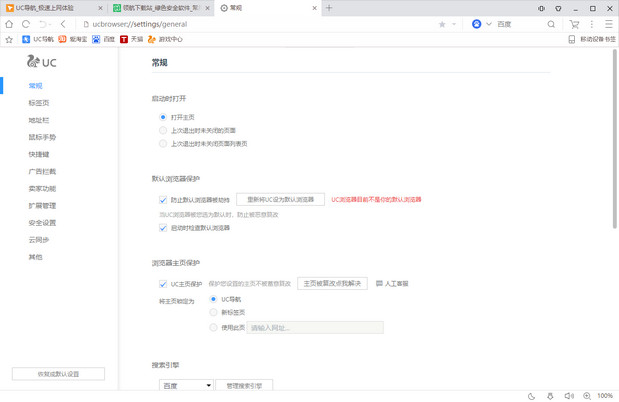Viewport: 619px width, 402px height.
Task: Click the speaker volume icon in status bar
Action: 569,396
